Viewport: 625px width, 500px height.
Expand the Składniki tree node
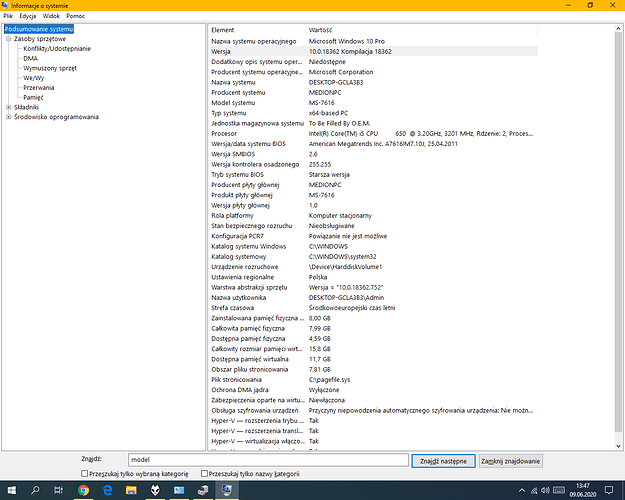pos(8,107)
